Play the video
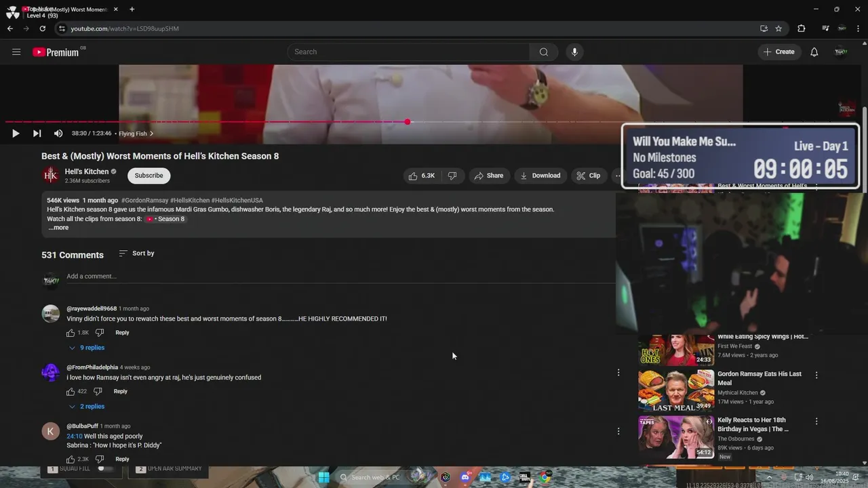The height and width of the screenshot is (488, 868). [15, 134]
